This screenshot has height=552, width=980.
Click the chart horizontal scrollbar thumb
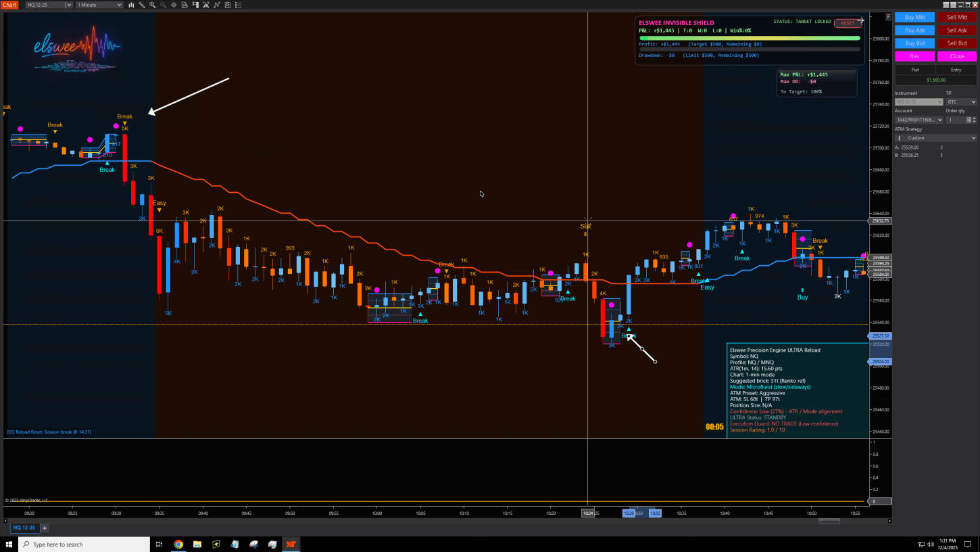pos(829,521)
